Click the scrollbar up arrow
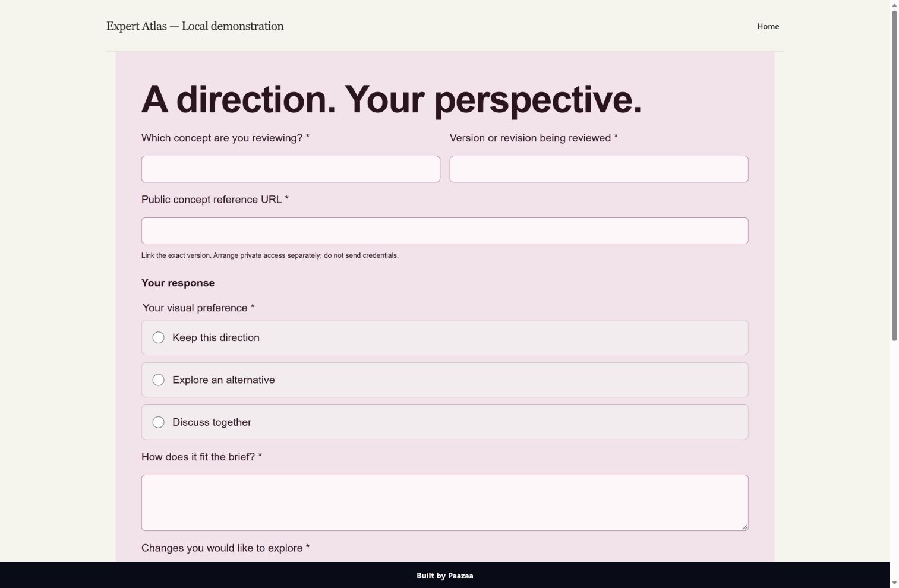Screen dimensions: 899x588 (x=894, y=5)
